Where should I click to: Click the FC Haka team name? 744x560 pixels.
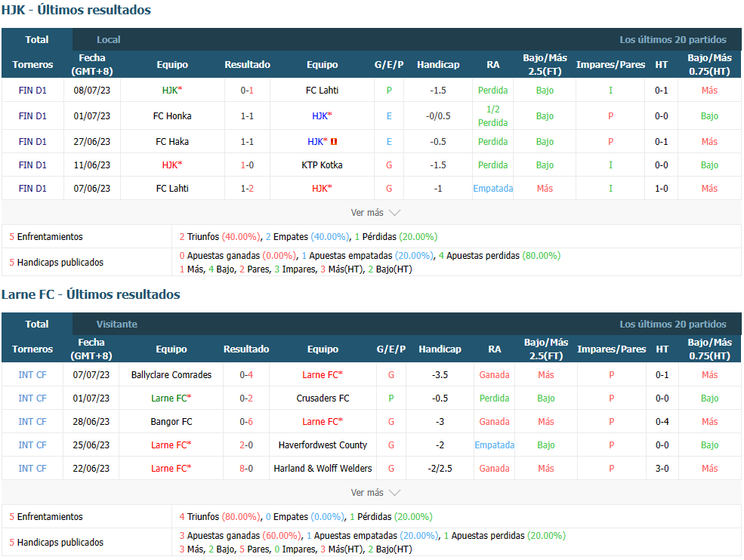[172, 142]
